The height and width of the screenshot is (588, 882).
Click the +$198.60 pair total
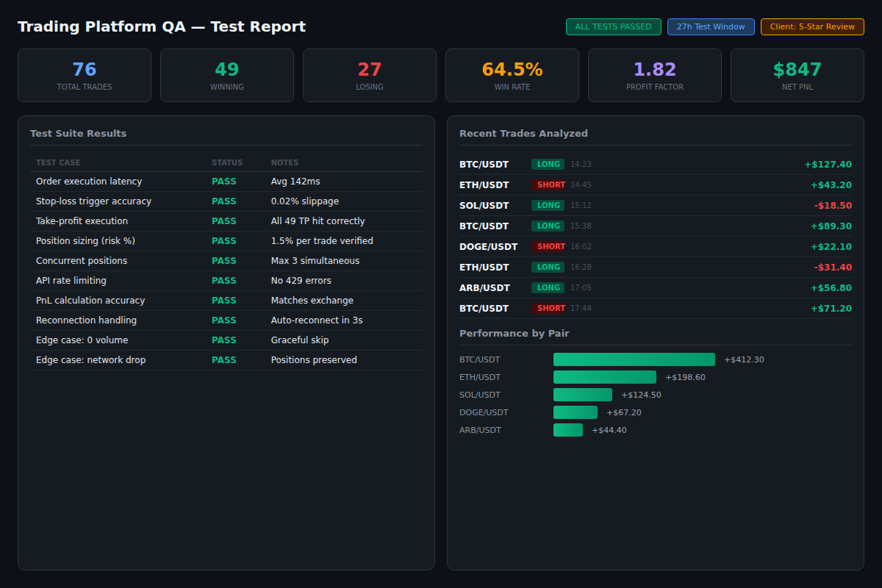click(x=685, y=377)
